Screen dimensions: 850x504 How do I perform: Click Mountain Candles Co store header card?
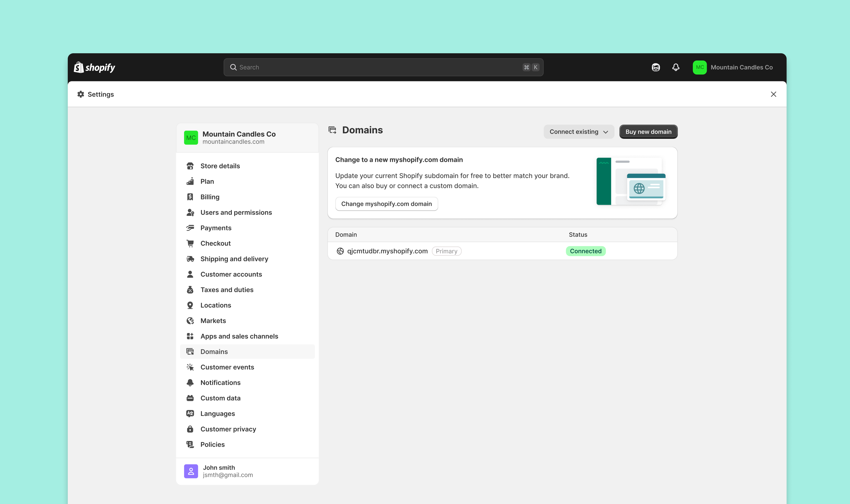tap(247, 138)
